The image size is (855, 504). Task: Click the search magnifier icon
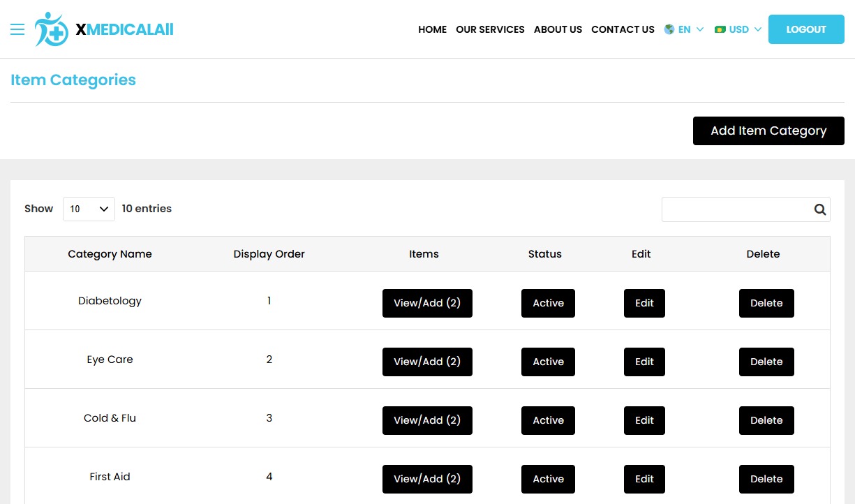[x=819, y=209]
